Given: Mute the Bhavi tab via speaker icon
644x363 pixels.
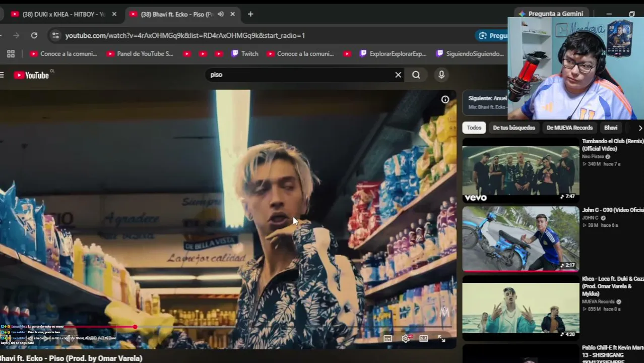Looking at the screenshot, I should point(221,14).
